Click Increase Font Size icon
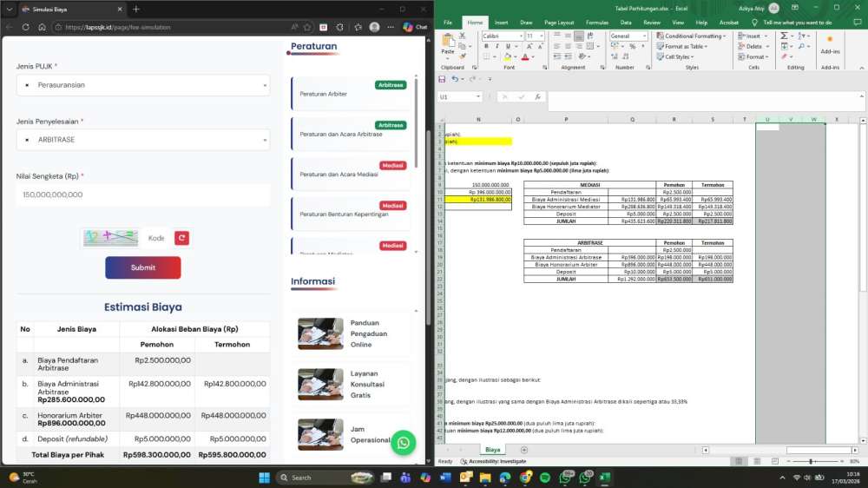 tap(529, 47)
